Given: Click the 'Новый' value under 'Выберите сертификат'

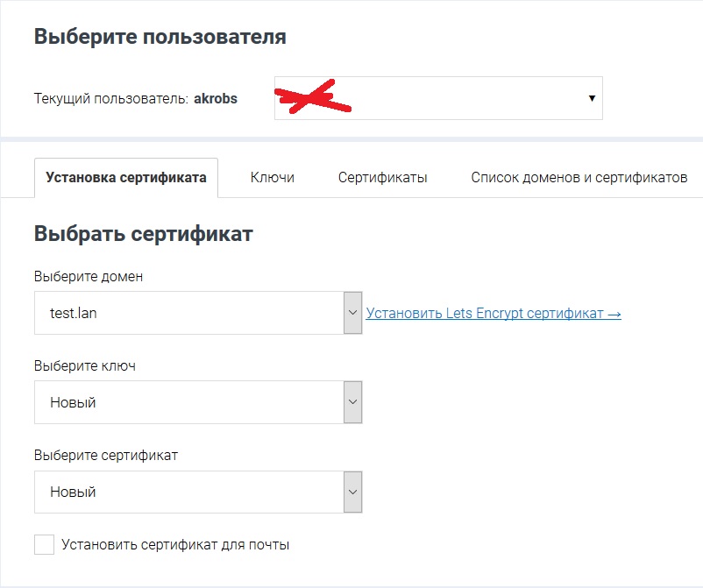Looking at the screenshot, I should click(x=73, y=492).
